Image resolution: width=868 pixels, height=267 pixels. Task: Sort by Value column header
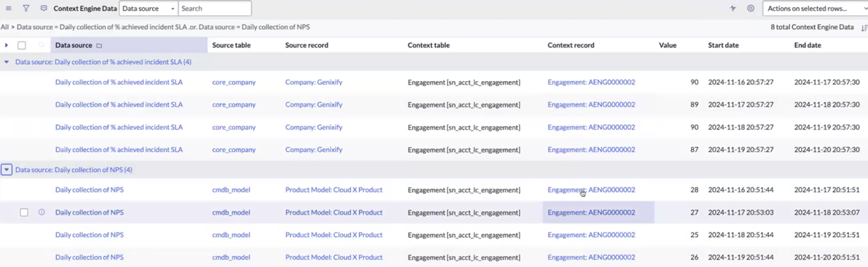(668, 45)
